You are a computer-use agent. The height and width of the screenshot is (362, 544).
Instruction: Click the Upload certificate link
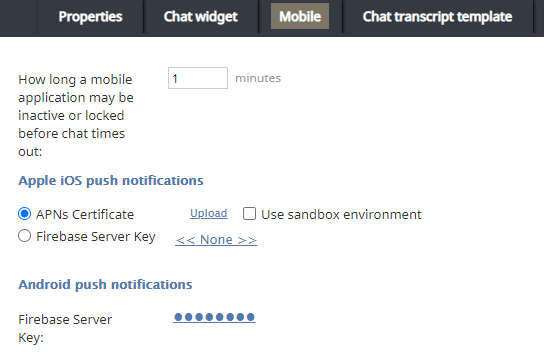point(209,213)
